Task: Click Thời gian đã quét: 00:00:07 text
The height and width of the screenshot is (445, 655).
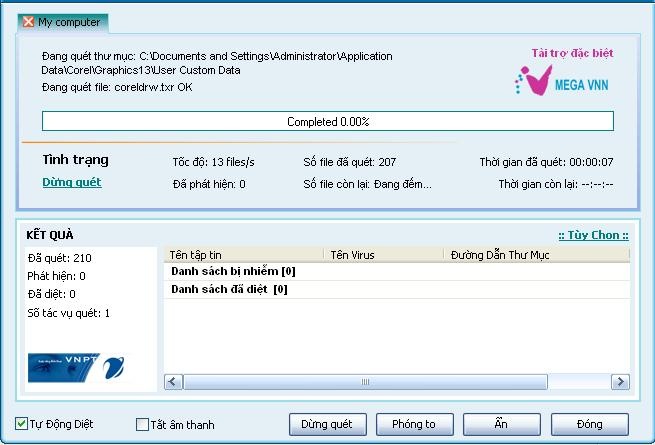Action: point(546,162)
